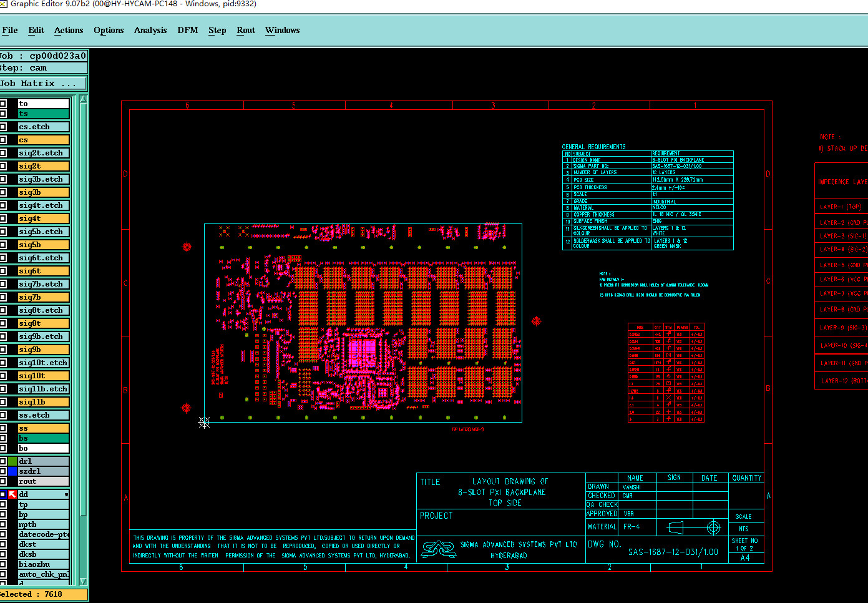The image size is (868, 603).
Task: Open the Step menu
Action: pos(217,30)
